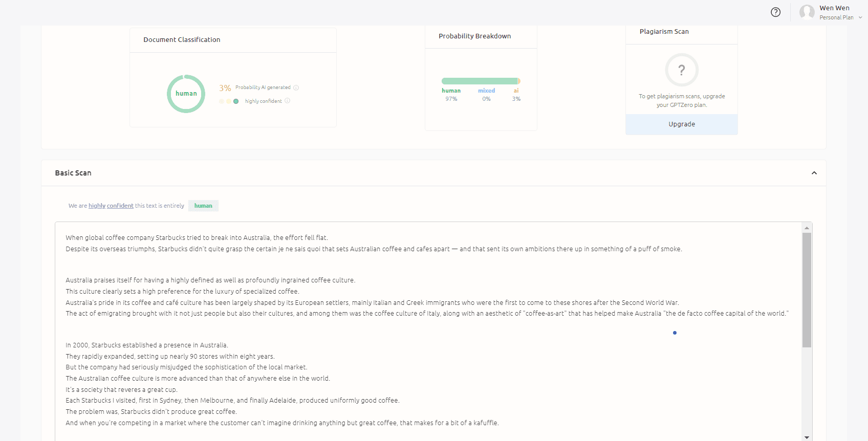868x441 pixels.
Task: Click the text box scrollbar up arrow
Action: (x=807, y=228)
